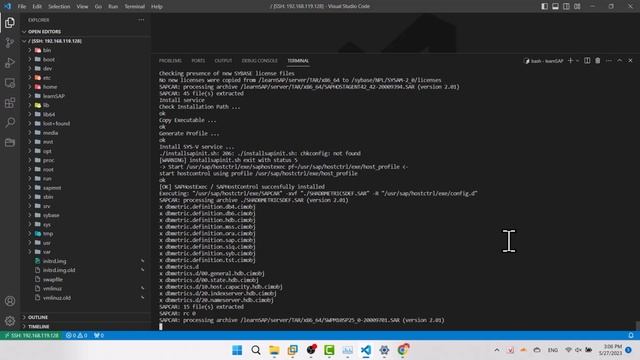Click the terminal vertical scrollbar

(638, 325)
